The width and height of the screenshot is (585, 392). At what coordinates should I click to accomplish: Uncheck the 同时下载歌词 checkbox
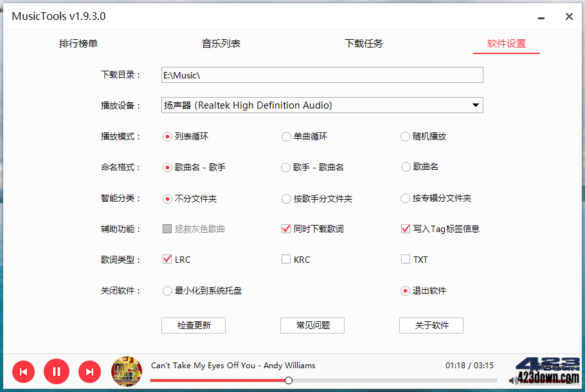285,229
